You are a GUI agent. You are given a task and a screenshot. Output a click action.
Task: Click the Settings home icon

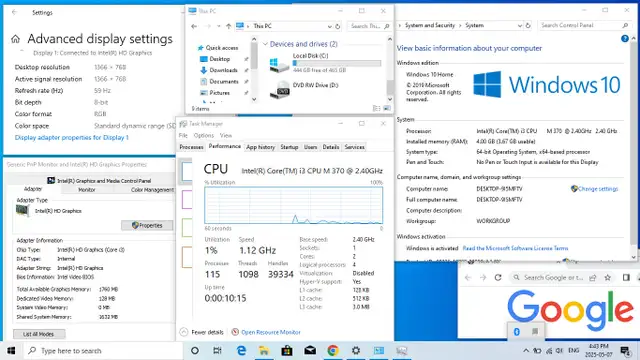coord(16,39)
